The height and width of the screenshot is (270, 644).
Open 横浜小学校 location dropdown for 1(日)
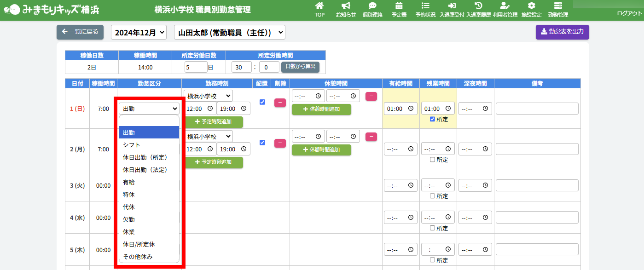(208, 96)
